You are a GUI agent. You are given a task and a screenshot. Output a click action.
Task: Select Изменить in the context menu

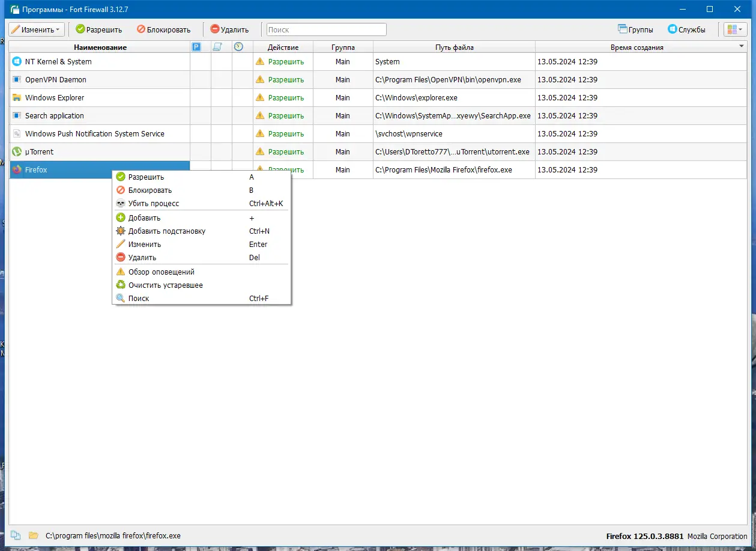[x=201, y=244]
